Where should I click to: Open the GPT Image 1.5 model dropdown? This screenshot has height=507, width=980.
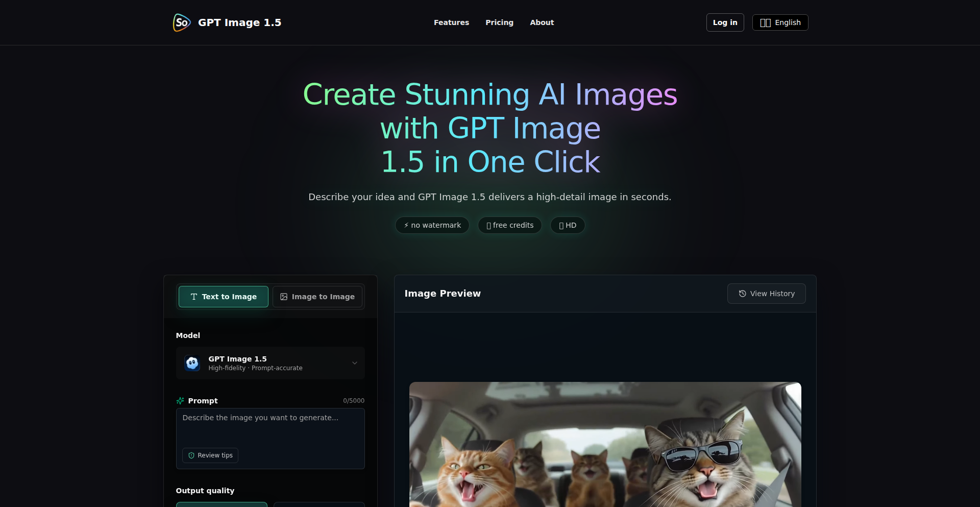[270, 363]
